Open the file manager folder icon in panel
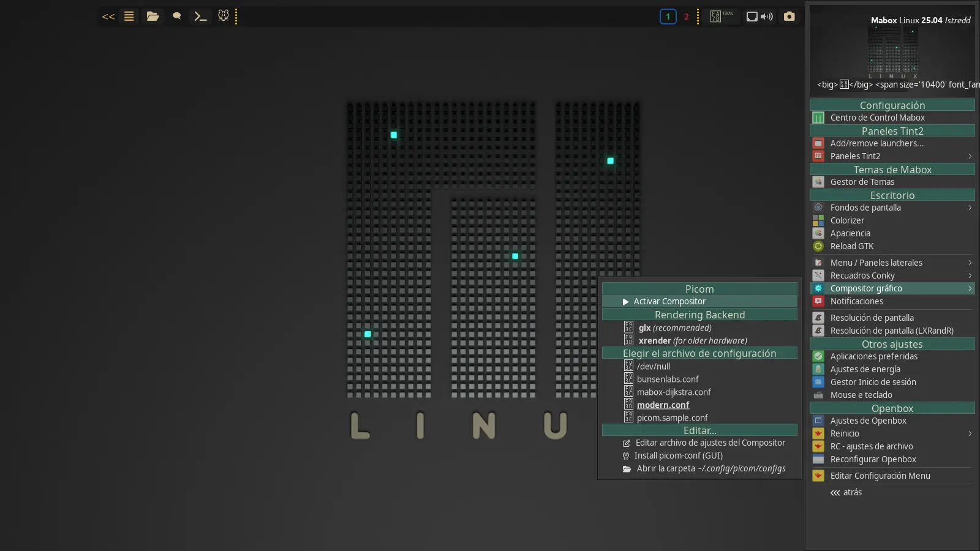The height and width of the screenshot is (551, 980). tap(153, 17)
